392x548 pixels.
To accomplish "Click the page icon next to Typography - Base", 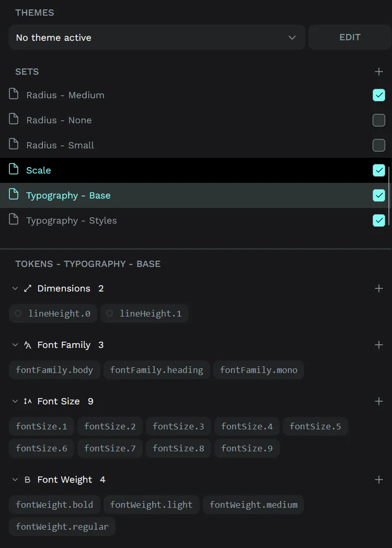I will point(14,195).
